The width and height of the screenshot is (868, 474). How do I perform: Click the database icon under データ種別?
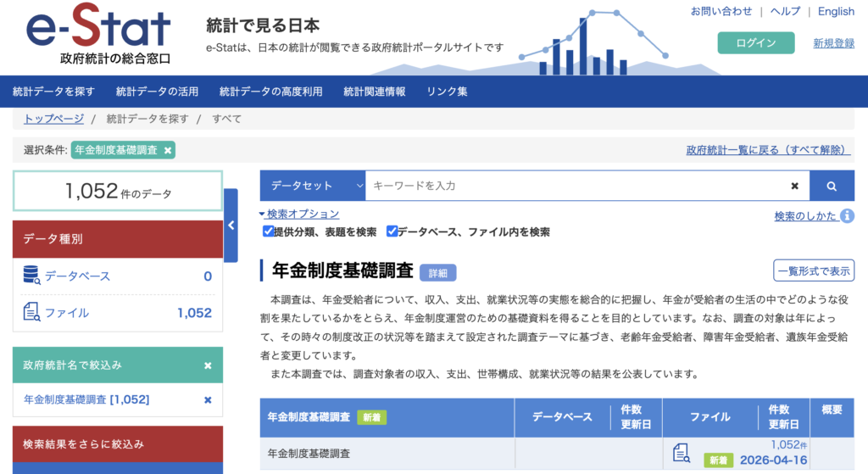click(x=31, y=276)
